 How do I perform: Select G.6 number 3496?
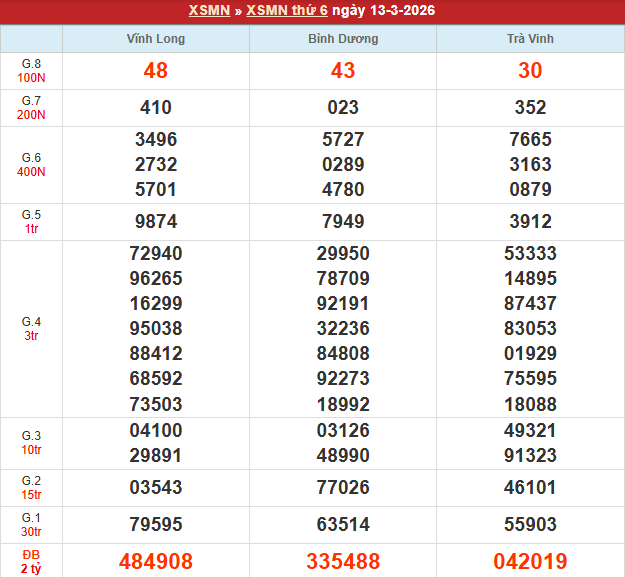coord(156,139)
